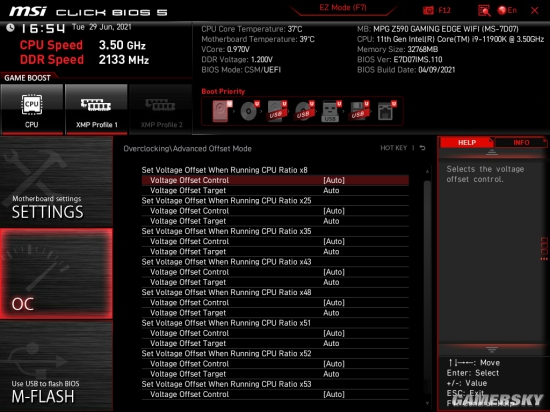The width and height of the screenshot is (550, 412).
Task: Select the network boot device icon
Action: [x=386, y=111]
